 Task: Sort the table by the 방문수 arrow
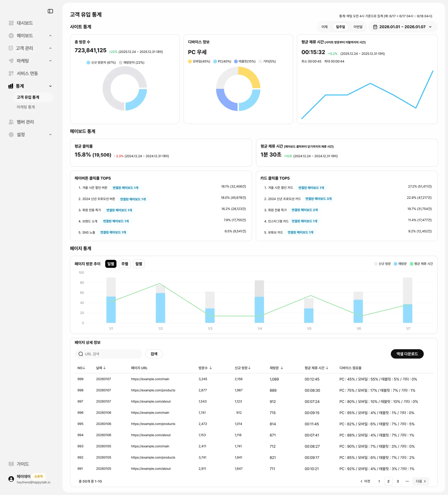(x=211, y=368)
